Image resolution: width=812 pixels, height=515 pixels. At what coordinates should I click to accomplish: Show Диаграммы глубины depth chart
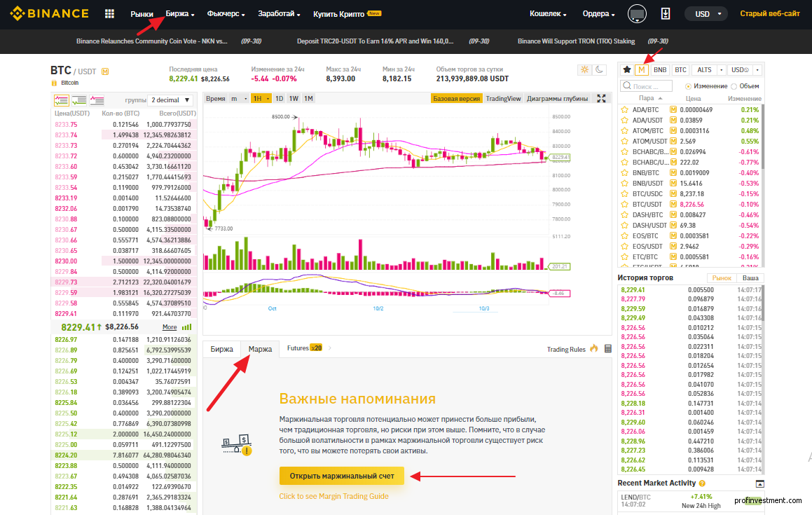point(557,98)
